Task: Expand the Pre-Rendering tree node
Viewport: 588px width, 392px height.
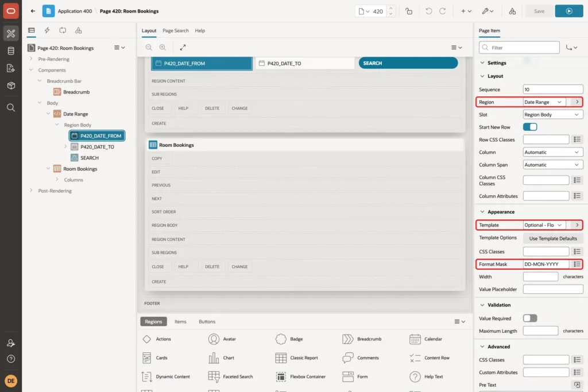Action: point(31,59)
